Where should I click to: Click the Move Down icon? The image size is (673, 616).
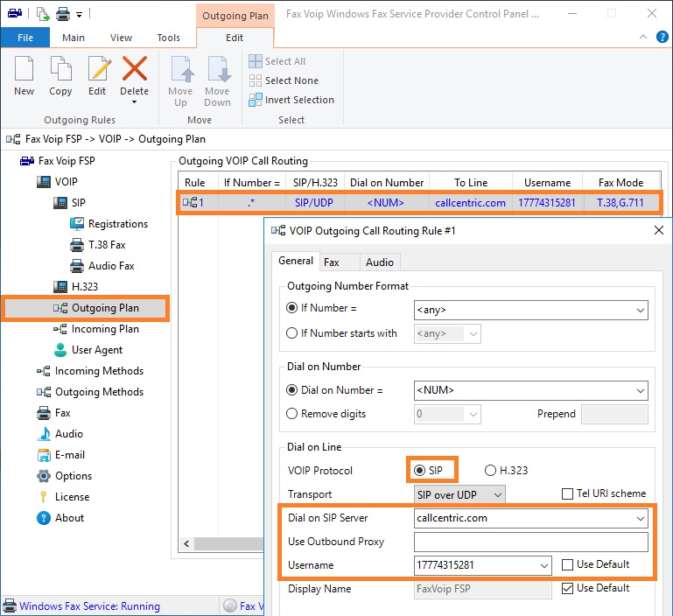coord(218,68)
